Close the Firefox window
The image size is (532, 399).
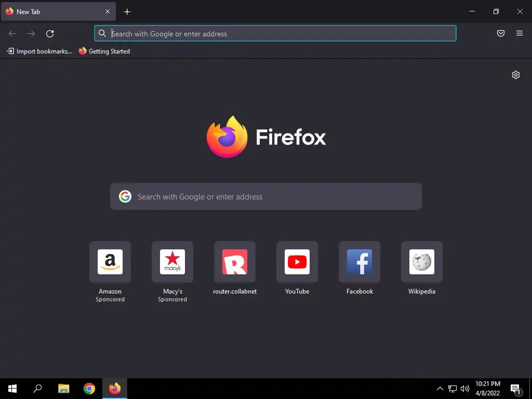[520, 11]
